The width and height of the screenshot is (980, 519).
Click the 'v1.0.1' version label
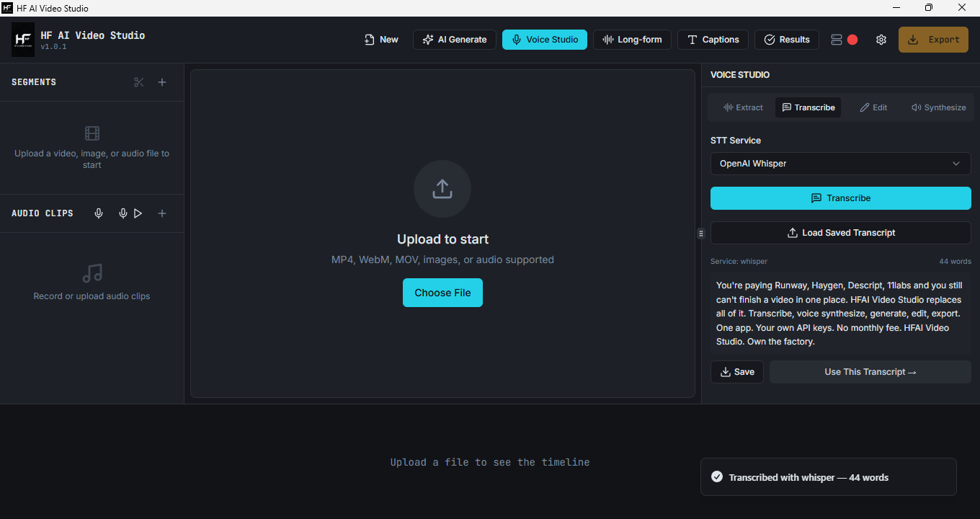[53, 47]
